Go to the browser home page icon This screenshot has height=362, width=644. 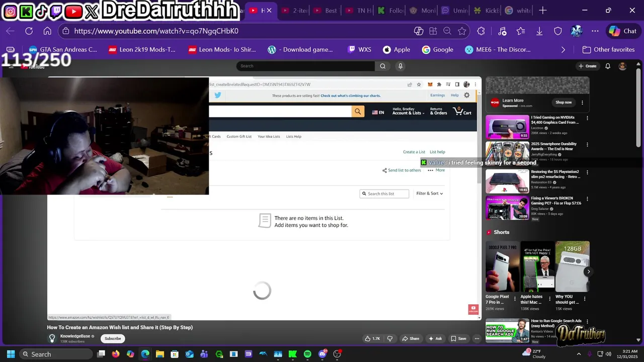tap(47, 31)
